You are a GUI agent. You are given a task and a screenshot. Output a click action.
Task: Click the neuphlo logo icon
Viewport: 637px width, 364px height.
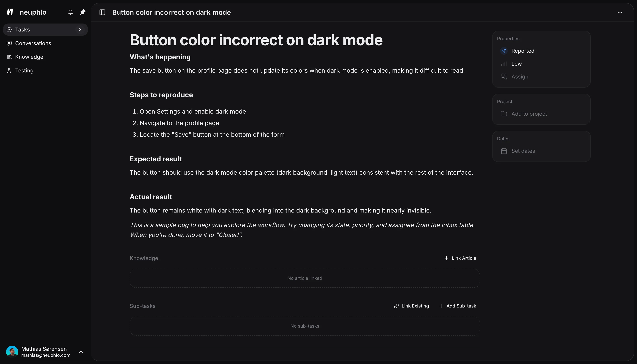pos(10,12)
